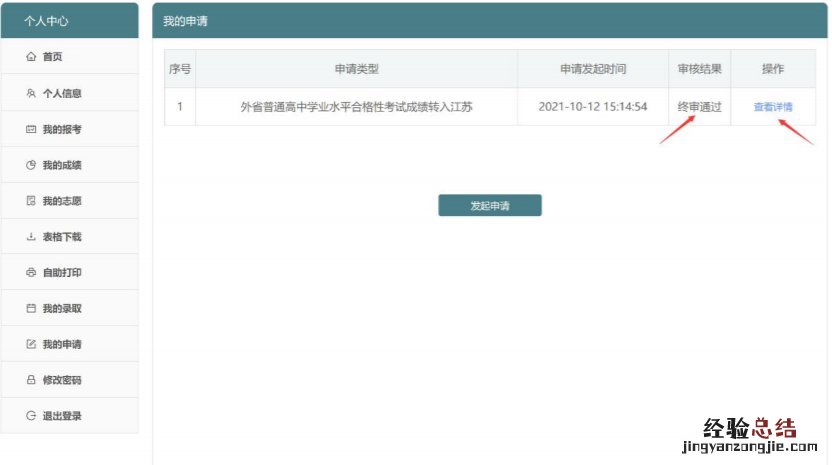Screen dimensions: 832x465
Task: Click the pie chart icon beside 我的成绩
Action: pos(31,165)
